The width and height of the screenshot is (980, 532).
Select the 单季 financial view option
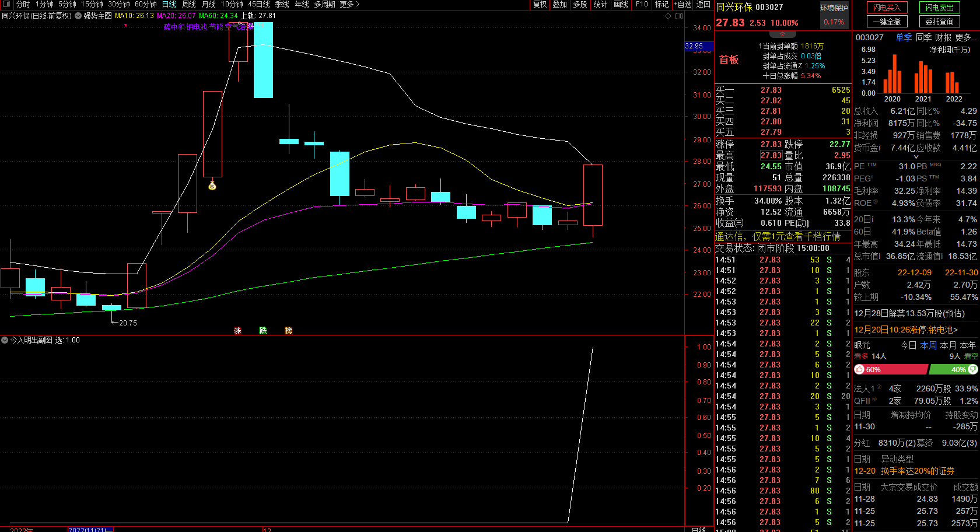click(904, 37)
